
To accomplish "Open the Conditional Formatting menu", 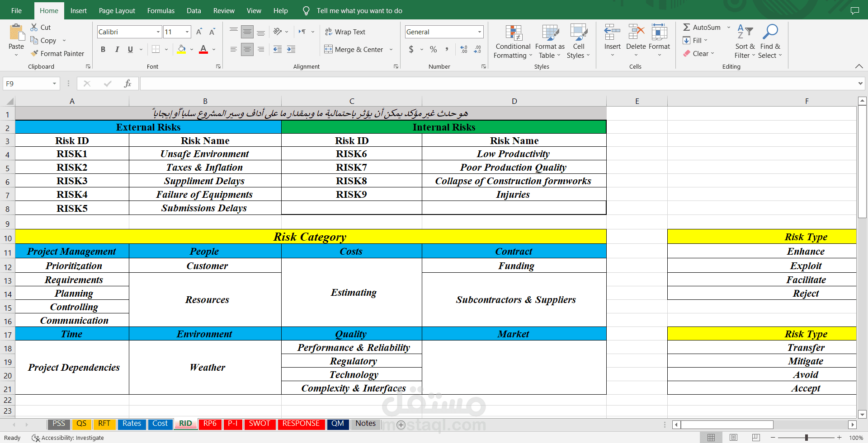I will pos(513,42).
